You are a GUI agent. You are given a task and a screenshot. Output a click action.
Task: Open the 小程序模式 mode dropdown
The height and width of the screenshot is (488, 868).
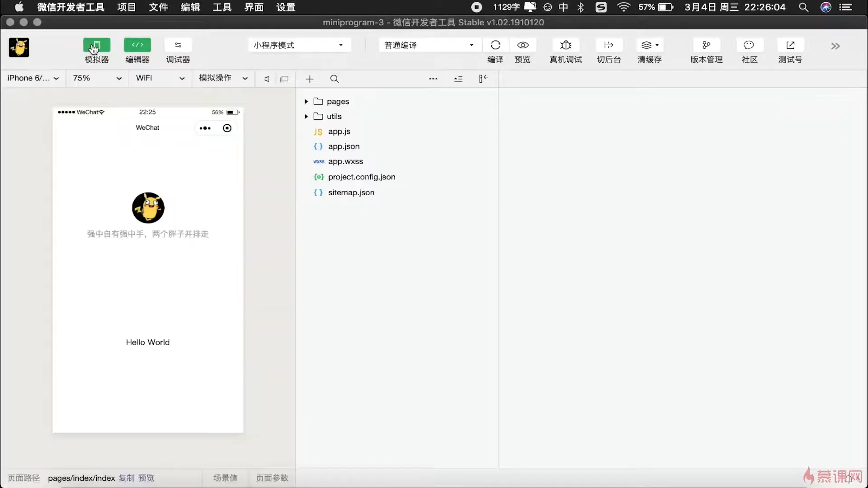[299, 45]
